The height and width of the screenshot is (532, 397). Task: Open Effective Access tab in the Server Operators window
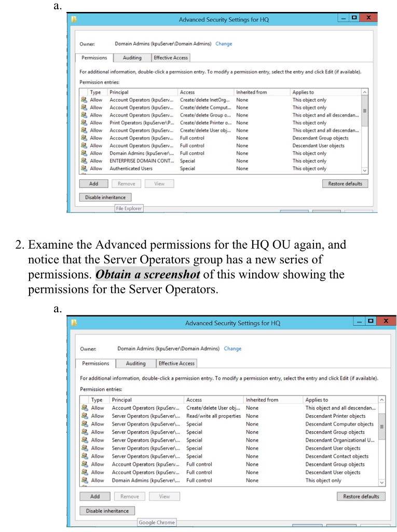[176, 363]
